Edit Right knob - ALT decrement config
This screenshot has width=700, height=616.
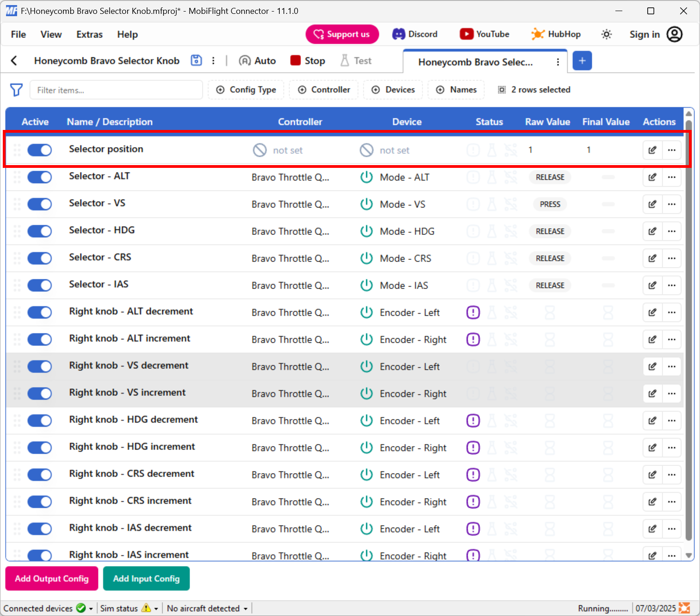click(652, 312)
